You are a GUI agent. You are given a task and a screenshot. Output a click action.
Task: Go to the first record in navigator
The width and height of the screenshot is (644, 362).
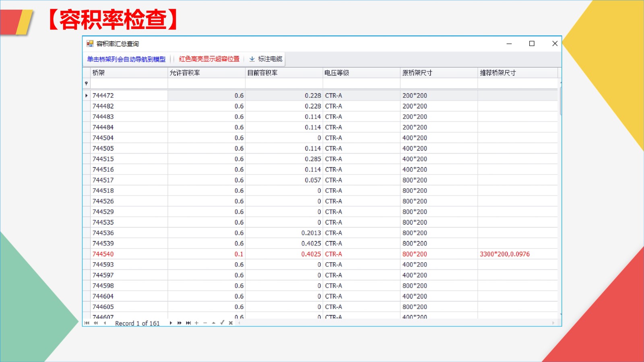[87, 323]
